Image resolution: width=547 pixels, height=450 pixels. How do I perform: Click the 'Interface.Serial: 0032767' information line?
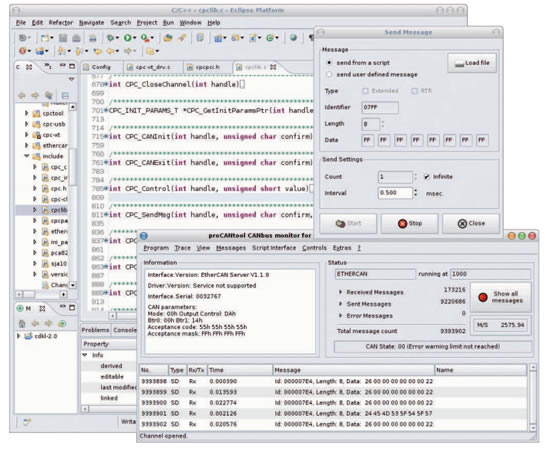tap(184, 297)
